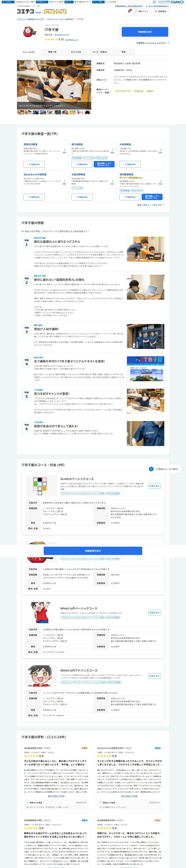Click the 清澄白河教室 classroom title
This screenshot has width=186, height=868.
(30, 144)
